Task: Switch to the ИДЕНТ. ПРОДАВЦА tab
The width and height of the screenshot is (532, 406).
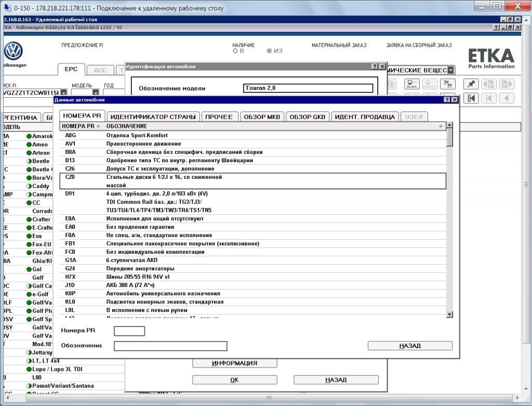Action: pos(365,117)
